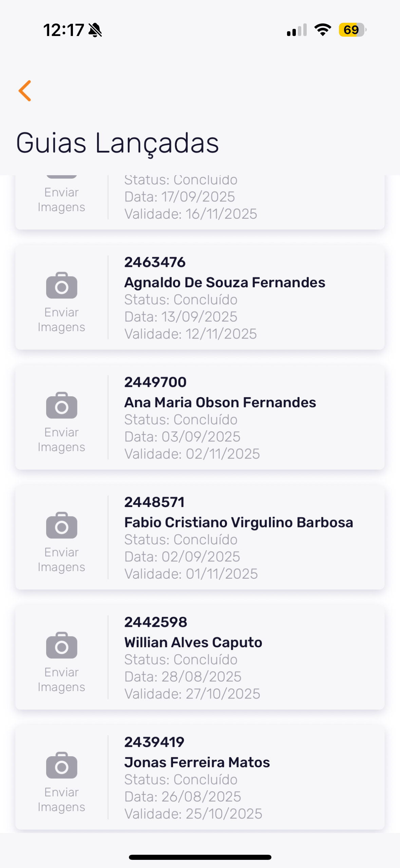Tap camera icon for Willian Alves Caputo
The height and width of the screenshot is (868, 400).
(x=62, y=645)
